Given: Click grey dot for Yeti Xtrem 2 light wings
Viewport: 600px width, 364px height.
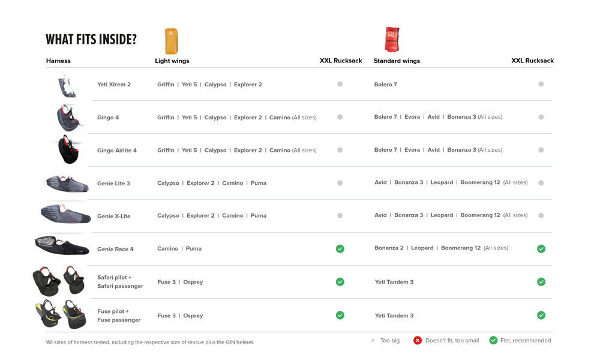Looking at the screenshot, I should coord(340,84).
